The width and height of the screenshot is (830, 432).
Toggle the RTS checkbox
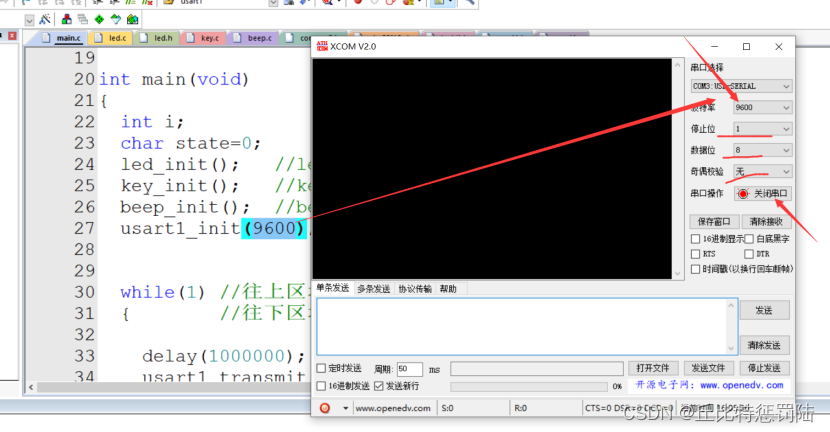click(x=696, y=254)
